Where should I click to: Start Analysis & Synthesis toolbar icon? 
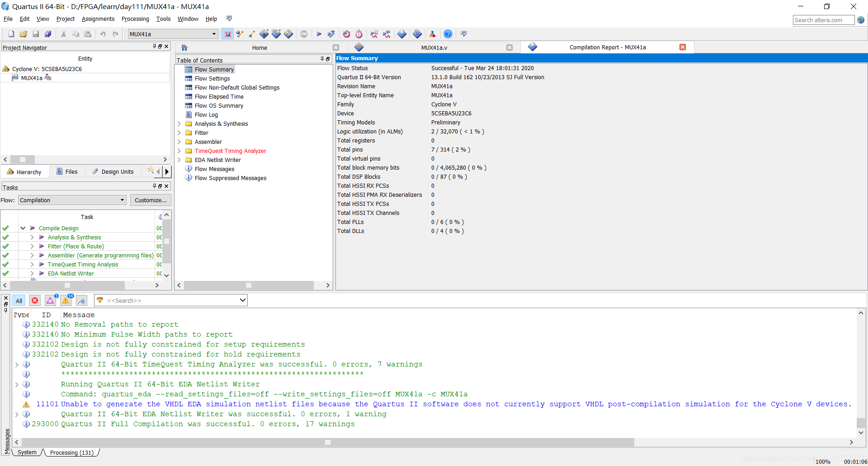click(331, 34)
